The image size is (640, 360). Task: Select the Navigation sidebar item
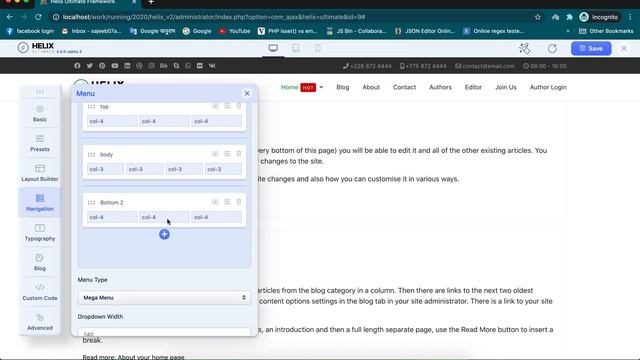tap(40, 203)
